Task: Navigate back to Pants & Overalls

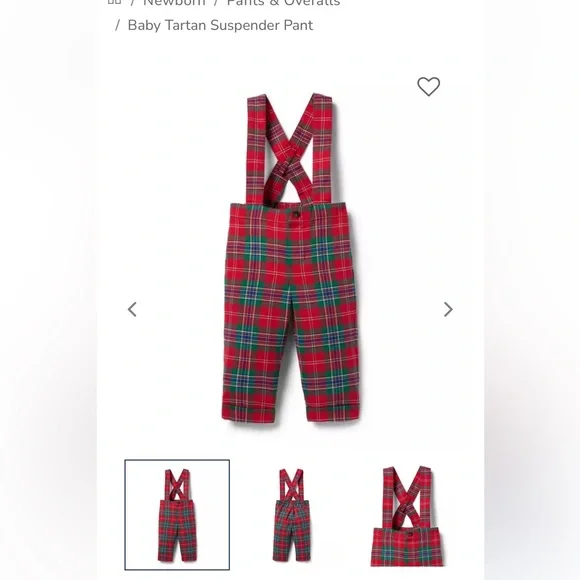Action: 283,3
